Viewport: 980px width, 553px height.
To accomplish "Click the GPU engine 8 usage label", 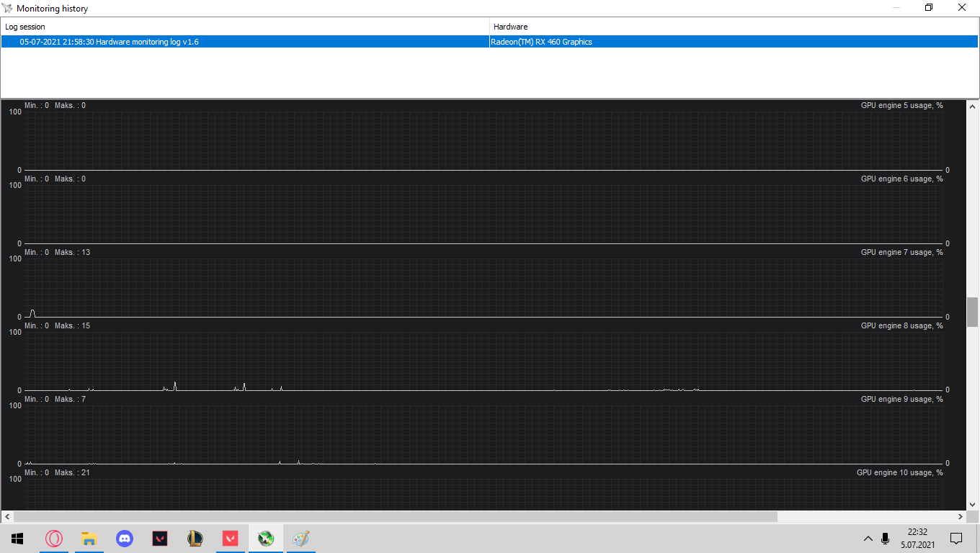I will (x=901, y=326).
